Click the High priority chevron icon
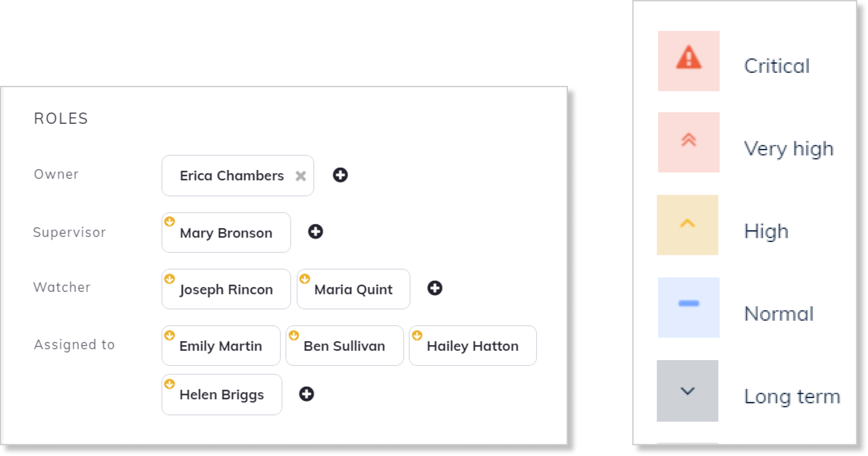 (688, 225)
